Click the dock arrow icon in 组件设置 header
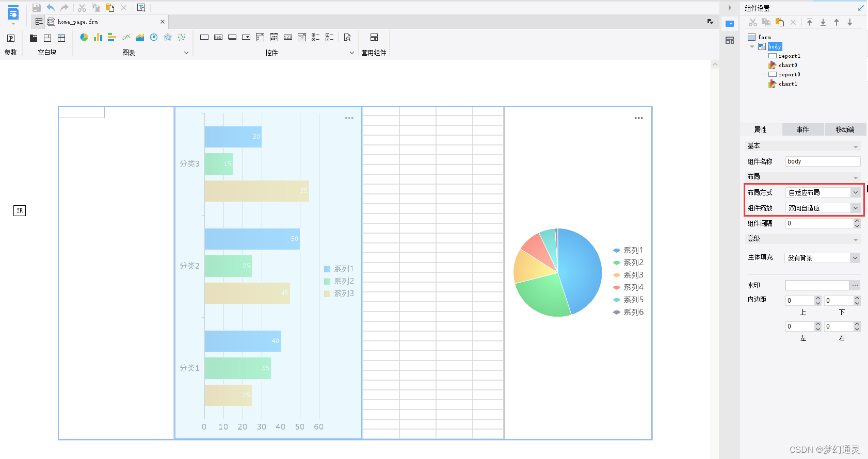 click(861, 8)
